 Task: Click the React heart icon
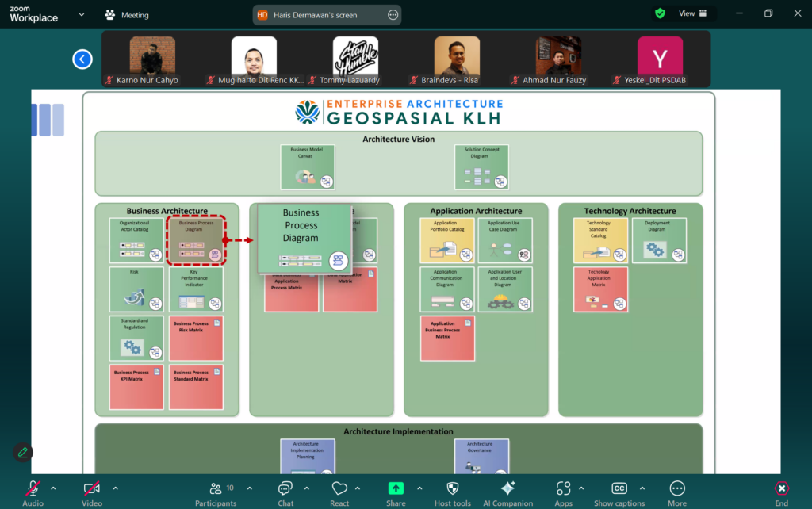[x=339, y=489]
